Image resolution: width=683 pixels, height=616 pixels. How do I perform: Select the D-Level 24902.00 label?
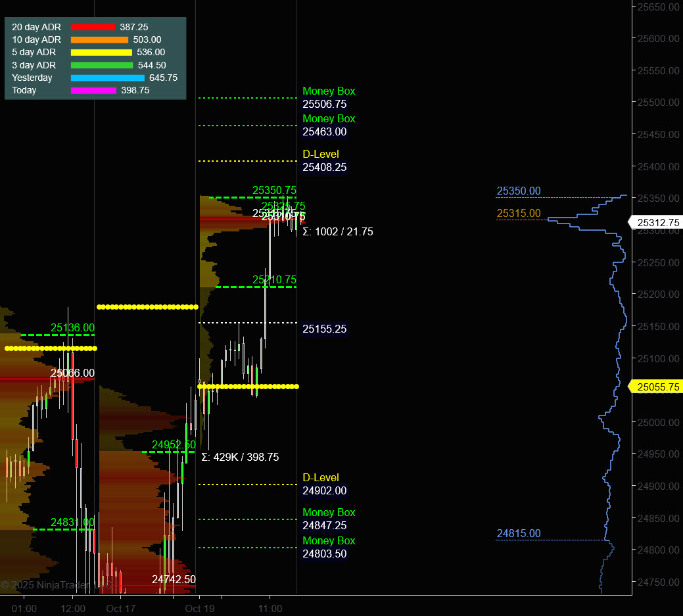(324, 484)
